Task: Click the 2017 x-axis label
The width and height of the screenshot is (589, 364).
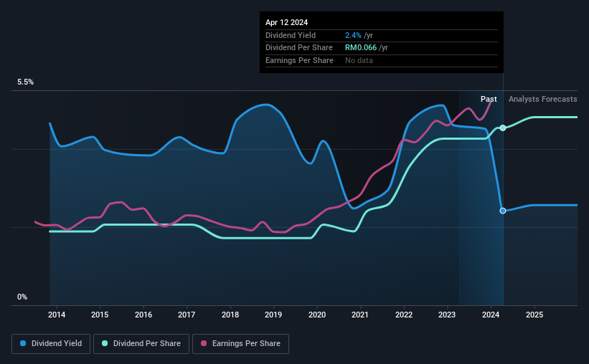Action: (x=187, y=315)
